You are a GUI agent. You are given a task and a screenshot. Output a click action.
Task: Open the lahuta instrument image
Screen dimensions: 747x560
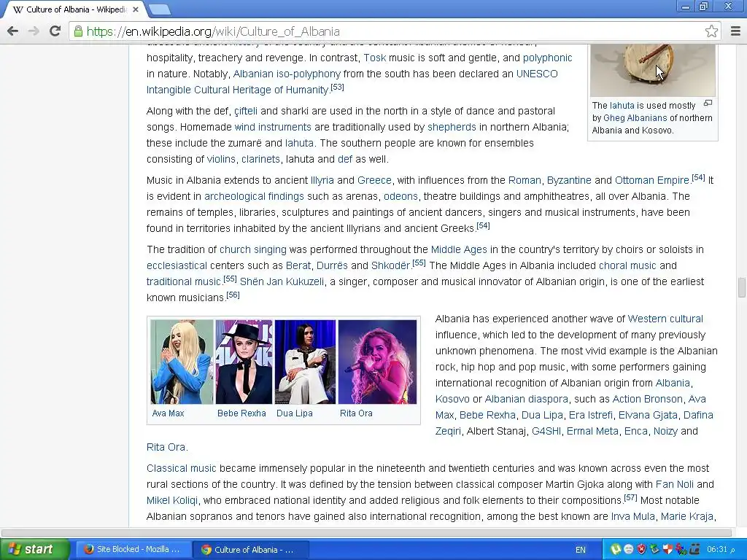653,71
